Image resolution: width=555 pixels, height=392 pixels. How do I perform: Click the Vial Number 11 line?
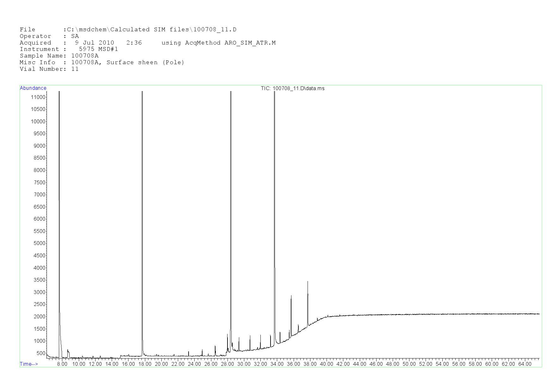coord(49,69)
